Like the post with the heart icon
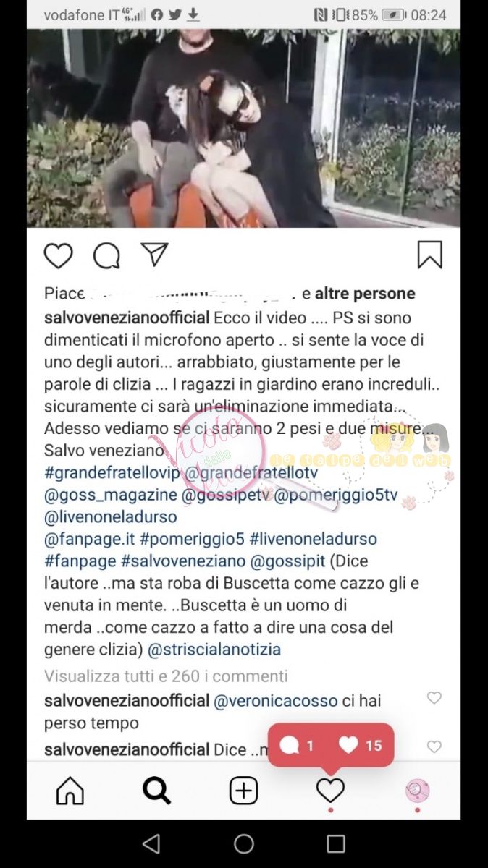The width and height of the screenshot is (488, 868). (x=58, y=256)
